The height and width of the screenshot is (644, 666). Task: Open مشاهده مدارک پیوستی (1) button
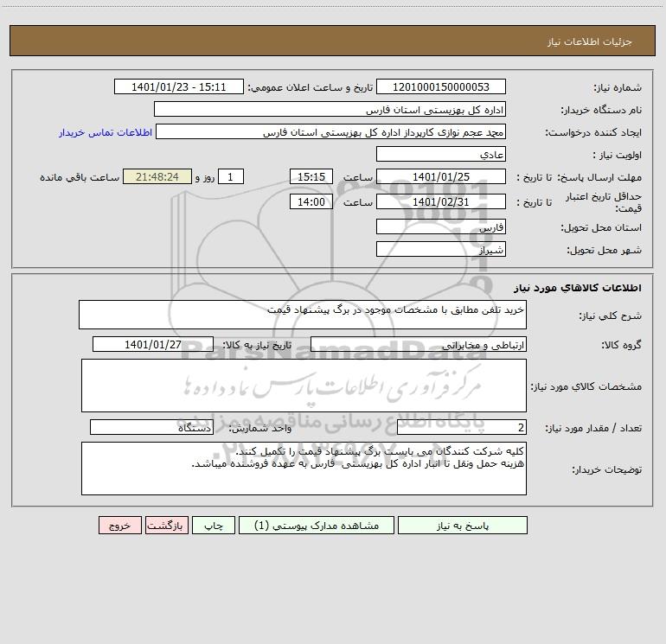[x=317, y=526]
